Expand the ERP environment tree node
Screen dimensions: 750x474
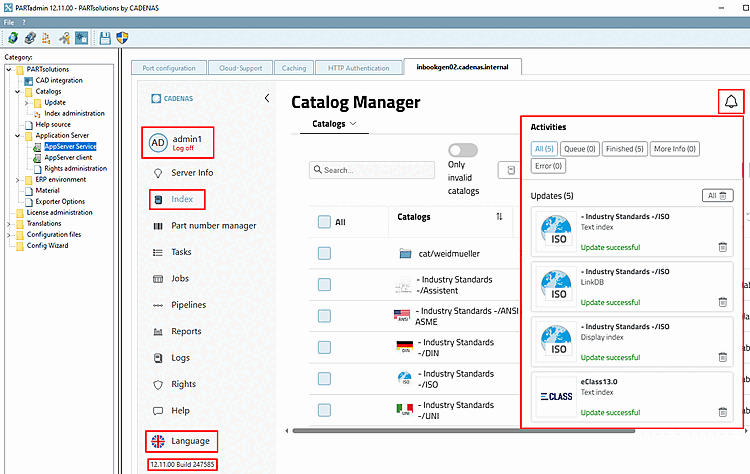coord(18,180)
